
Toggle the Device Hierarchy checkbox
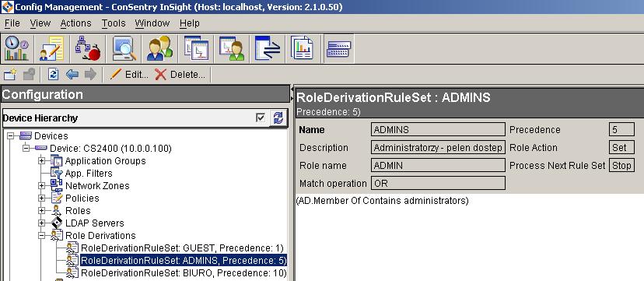[261, 118]
